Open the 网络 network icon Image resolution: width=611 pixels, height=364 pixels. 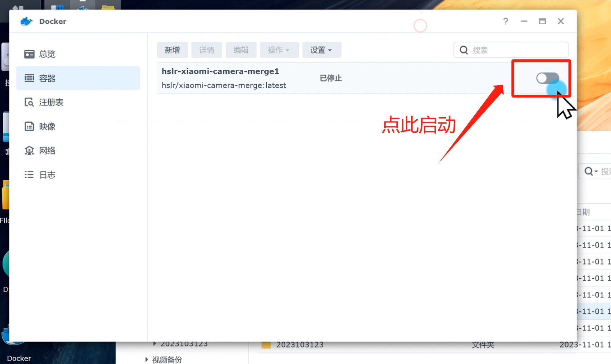coord(29,151)
